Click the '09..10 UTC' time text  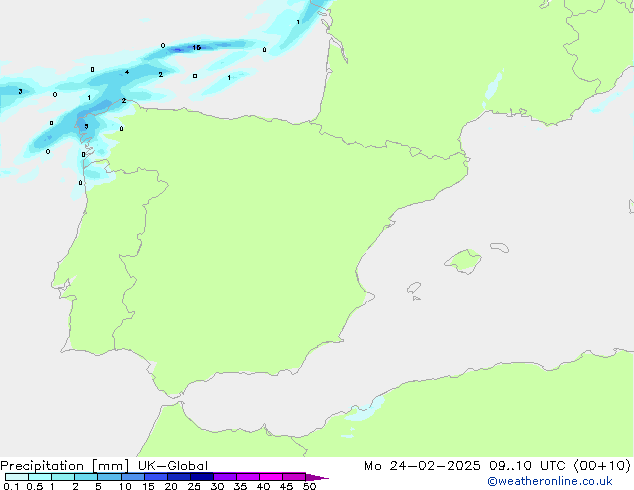[527, 466]
